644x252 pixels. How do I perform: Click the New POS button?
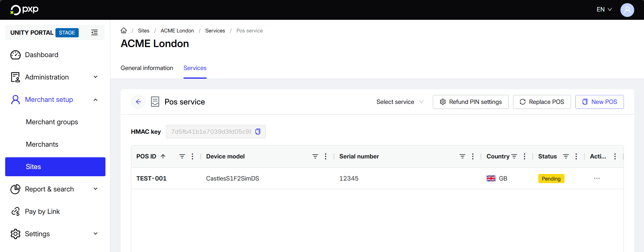click(599, 102)
